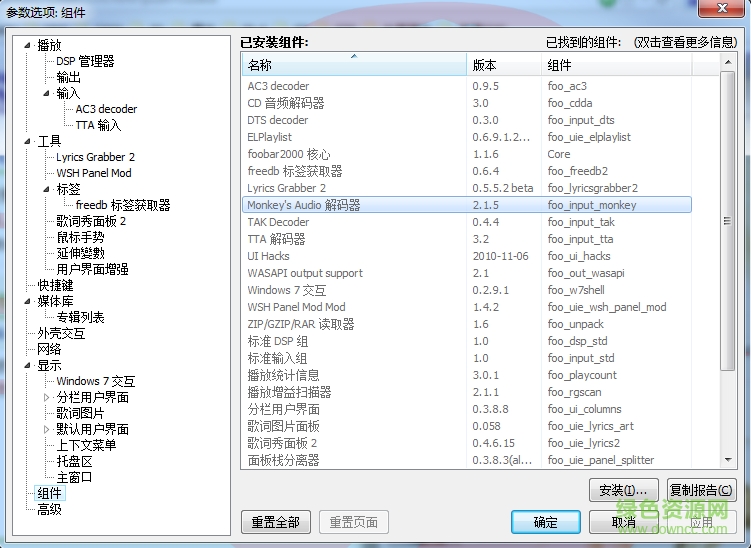Image resolution: width=751 pixels, height=548 pixels.
Task: Select 主窗口 tree item
Action: pyautogui.click(x=74, y=477)
